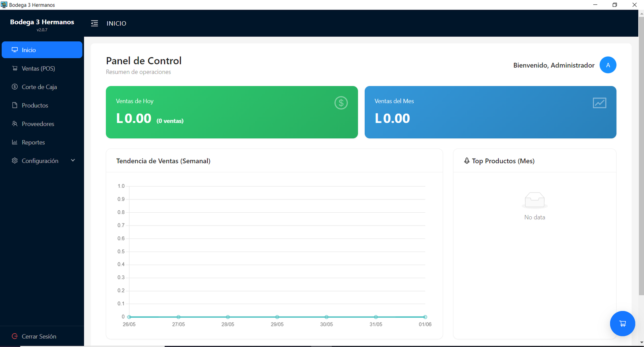Open Reportes menu item

pyautogui.click(x=42, y=142)
